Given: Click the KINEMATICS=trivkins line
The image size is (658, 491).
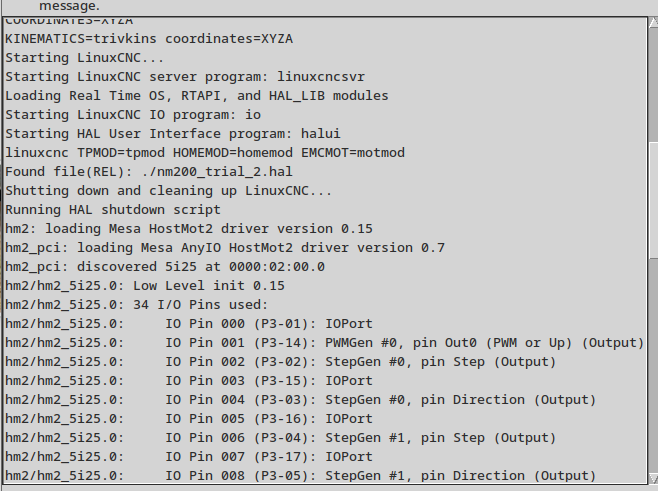Looking at the screenshot, I should pyautogui.click(x=149, y=39).
